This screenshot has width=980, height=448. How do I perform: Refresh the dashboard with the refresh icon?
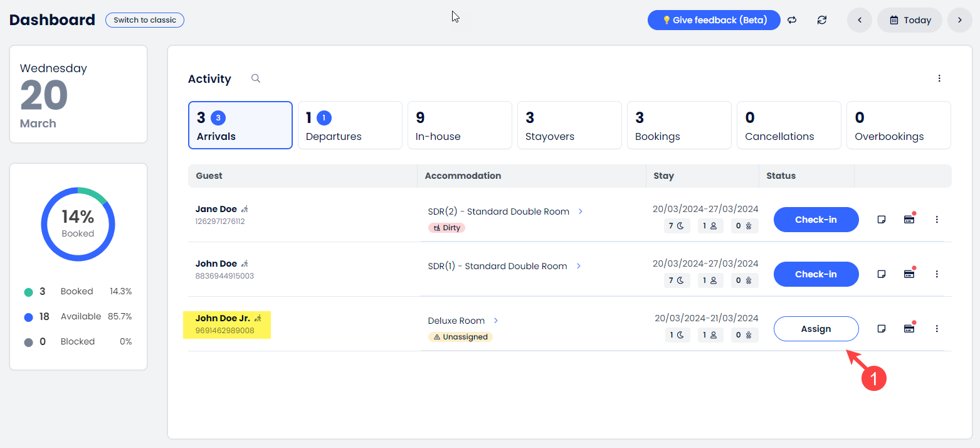[822, 19]
